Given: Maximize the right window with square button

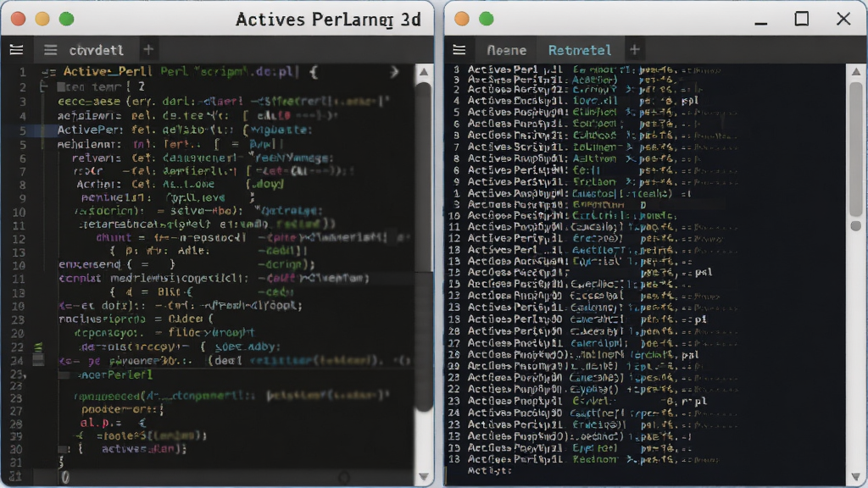Looking at the screenshot, I should pyautogui.click(x=802, y=19).
